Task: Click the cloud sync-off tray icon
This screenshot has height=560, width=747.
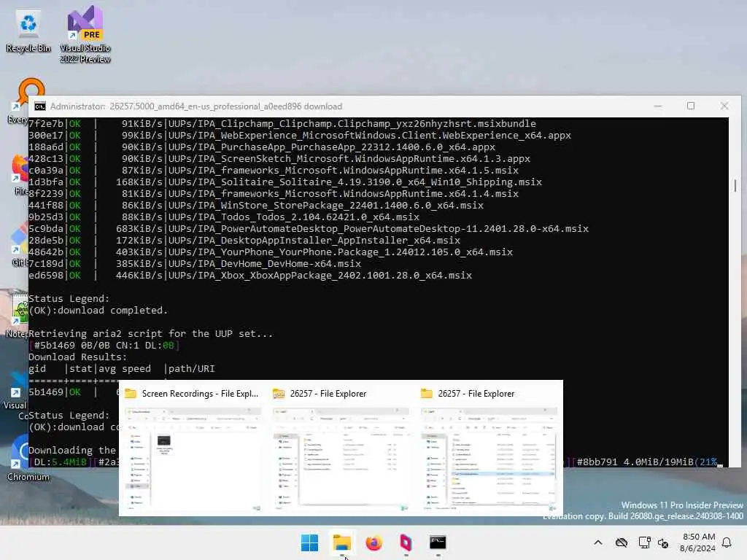Action: click(x=622, y=542)
